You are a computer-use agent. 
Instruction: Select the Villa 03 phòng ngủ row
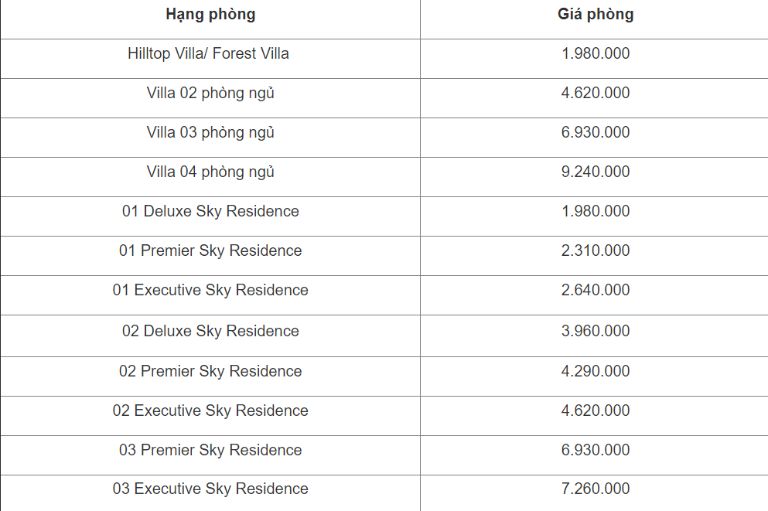pyautogui.click(x=384, y=138)
